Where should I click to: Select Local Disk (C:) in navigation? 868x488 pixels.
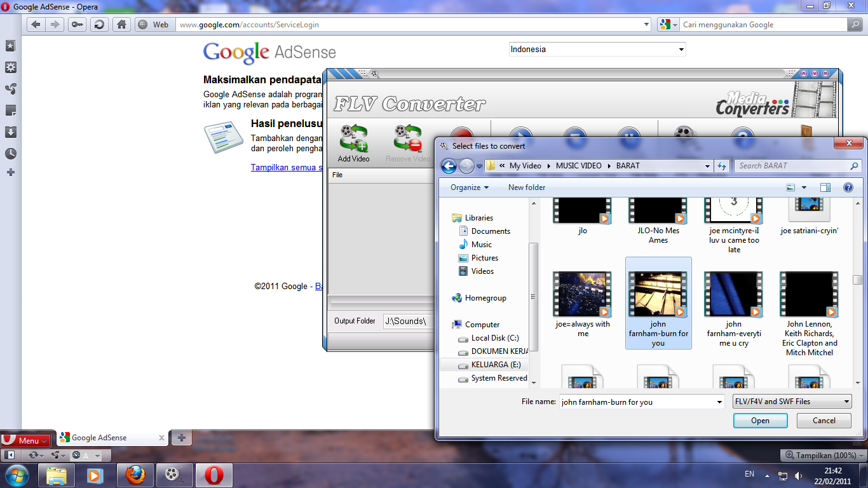494,338
